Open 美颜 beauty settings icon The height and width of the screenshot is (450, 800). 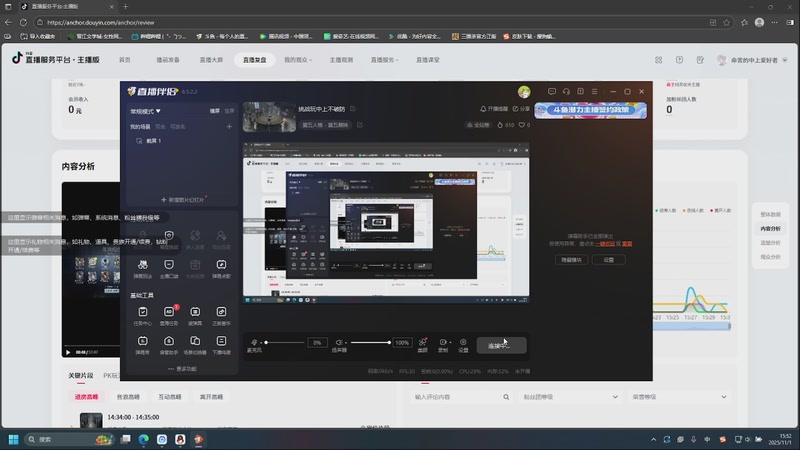(x=422, y=342)
